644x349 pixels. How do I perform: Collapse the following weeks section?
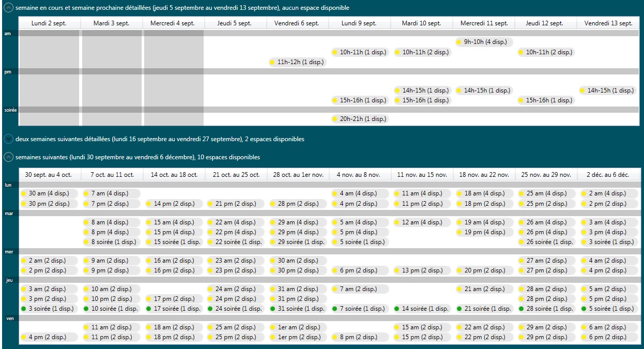9,157
